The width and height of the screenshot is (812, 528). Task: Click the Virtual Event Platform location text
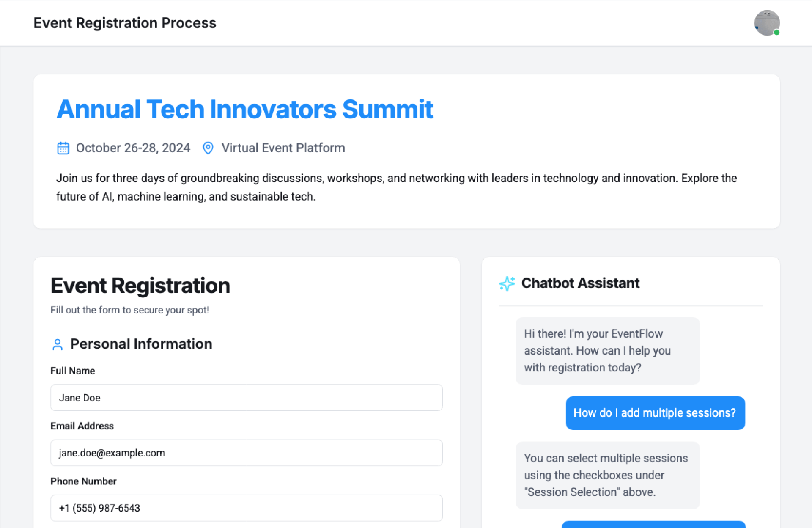pyautogui.click(x=283, y=148)
